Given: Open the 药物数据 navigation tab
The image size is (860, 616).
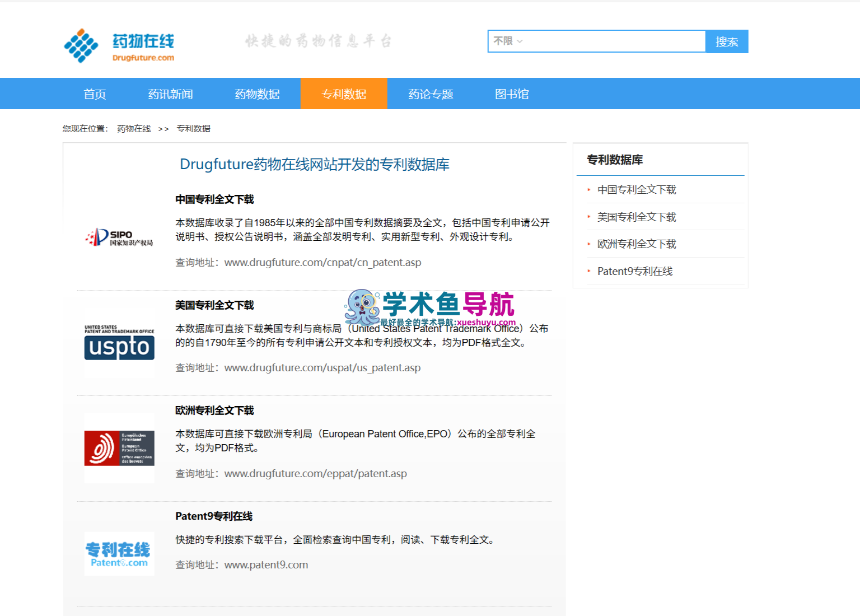Looking at the screenshot, I should coord(257,94).
